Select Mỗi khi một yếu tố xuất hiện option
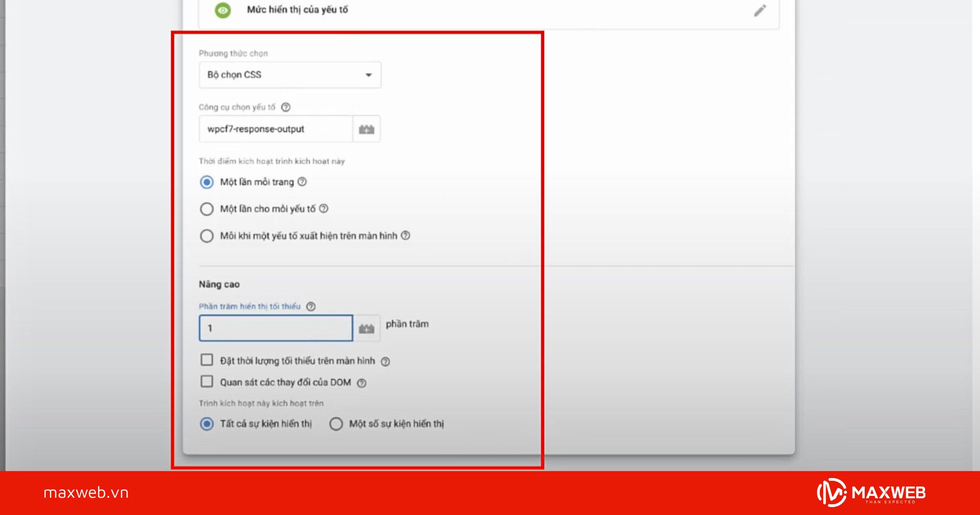 [207, 236]
